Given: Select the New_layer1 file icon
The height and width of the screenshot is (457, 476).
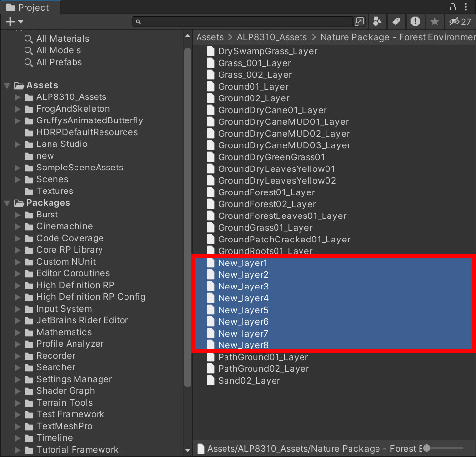Looking at the screenshot, I should 211,263.
